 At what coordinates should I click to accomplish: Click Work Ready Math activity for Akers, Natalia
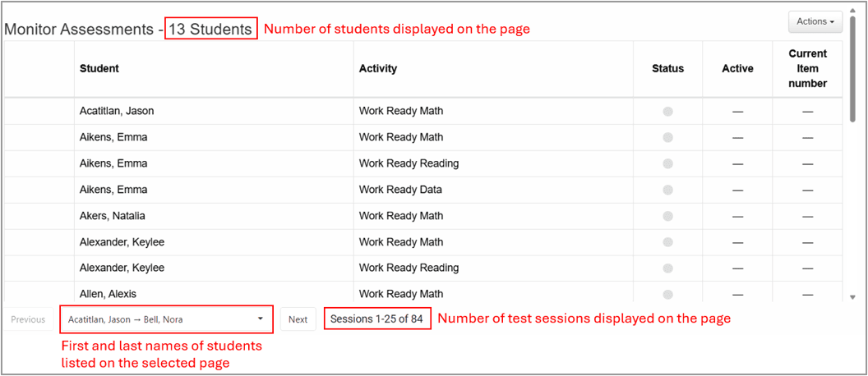pyautogui.click(x=401, y=216)
